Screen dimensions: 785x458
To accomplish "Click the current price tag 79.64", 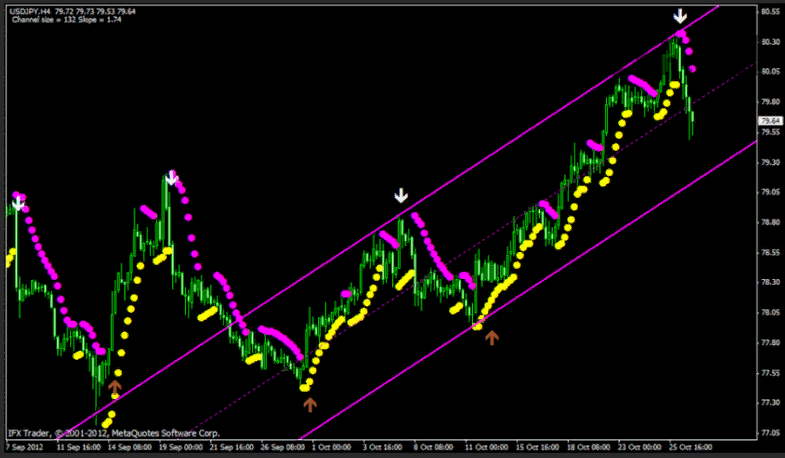I will click(770, 121).
